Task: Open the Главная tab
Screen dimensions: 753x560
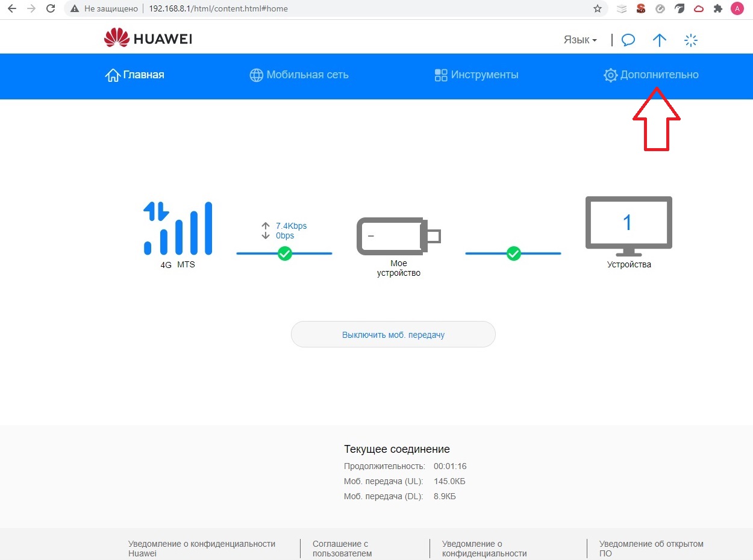Action: 135,75
